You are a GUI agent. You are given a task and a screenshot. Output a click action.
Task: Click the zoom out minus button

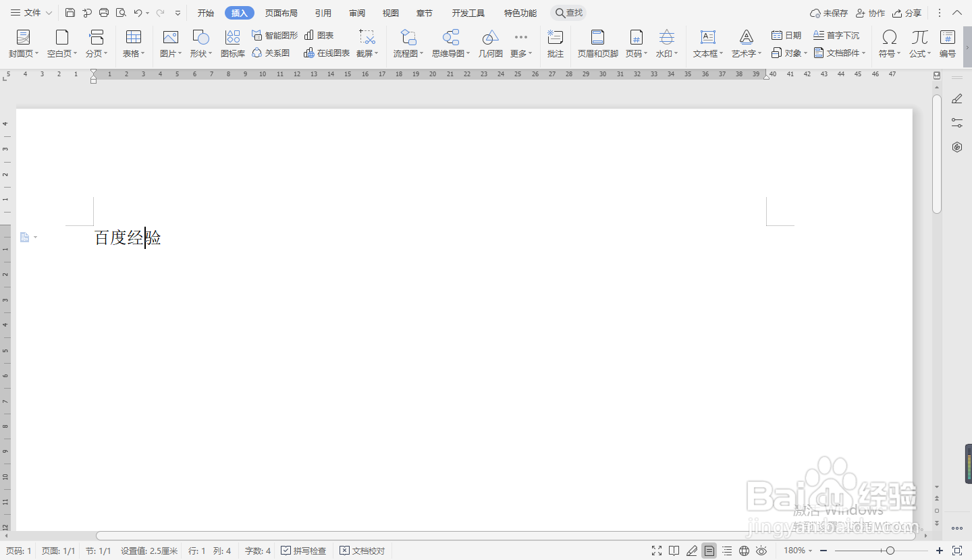click(823, 551)
